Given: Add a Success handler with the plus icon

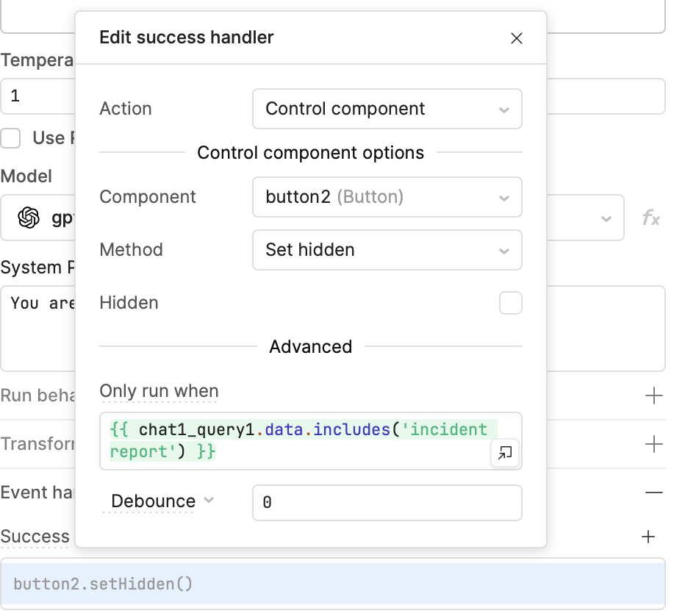Looking at the screenshot, I should 648,537.
